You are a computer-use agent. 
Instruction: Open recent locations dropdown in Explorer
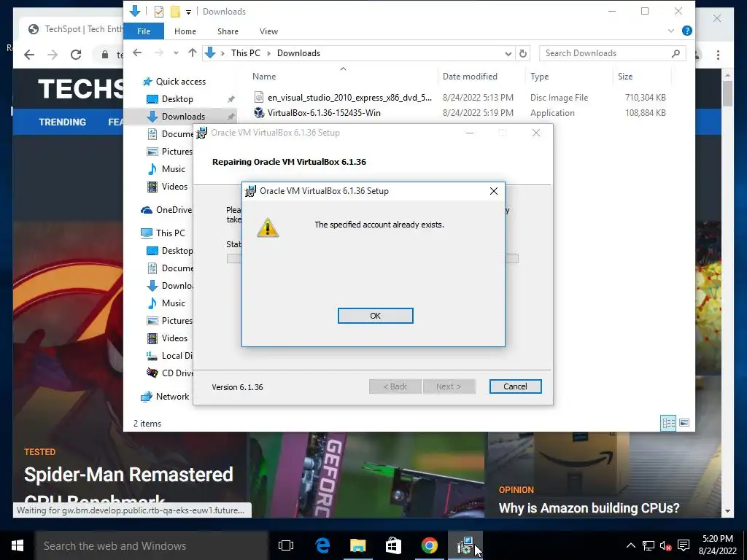(x=176, y=52)
